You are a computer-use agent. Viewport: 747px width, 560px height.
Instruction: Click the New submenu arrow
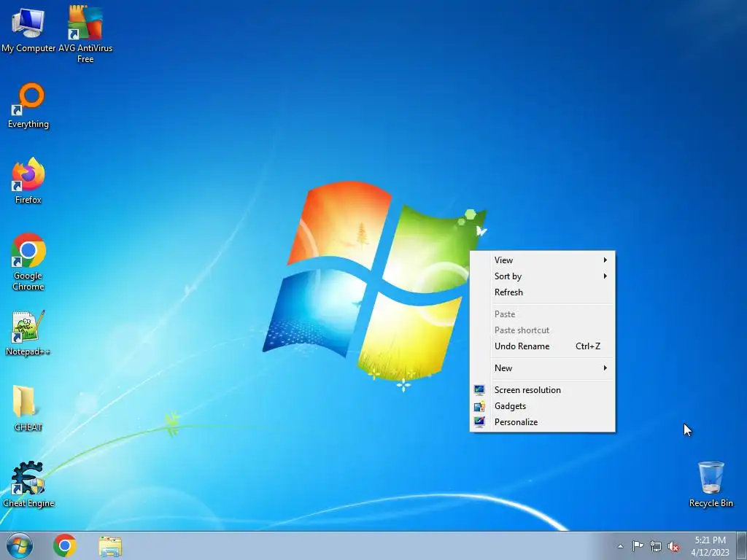pyautogui.click(x=605, y=368)
